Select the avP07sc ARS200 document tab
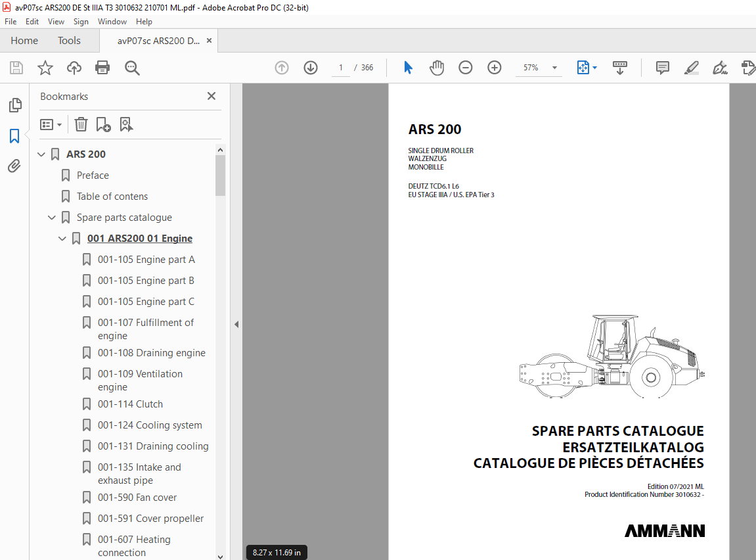Screen dimensions: 756x560 click(x=159, y=41)
